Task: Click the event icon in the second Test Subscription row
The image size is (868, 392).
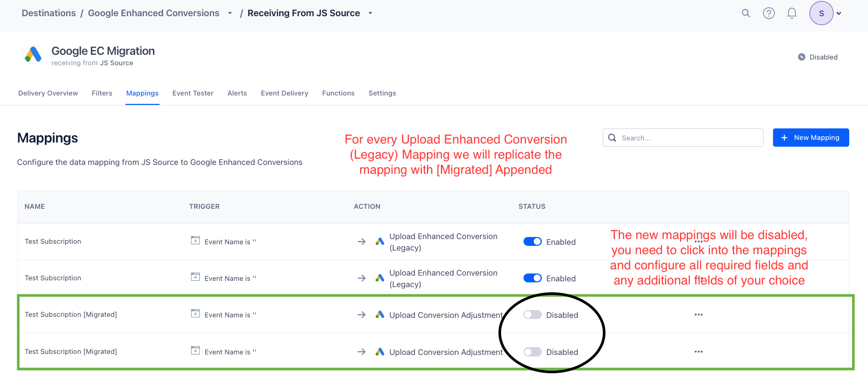Action: click(x=195, y=277)
